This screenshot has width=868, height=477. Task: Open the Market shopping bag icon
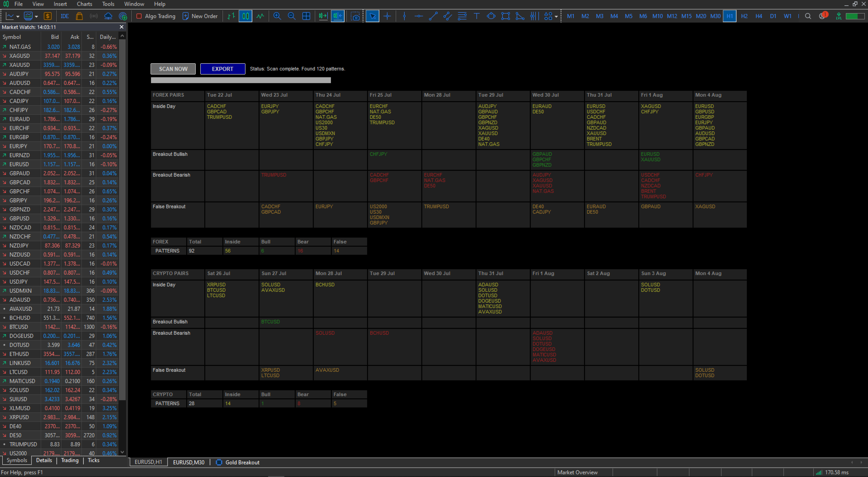(x=79, y=16)
